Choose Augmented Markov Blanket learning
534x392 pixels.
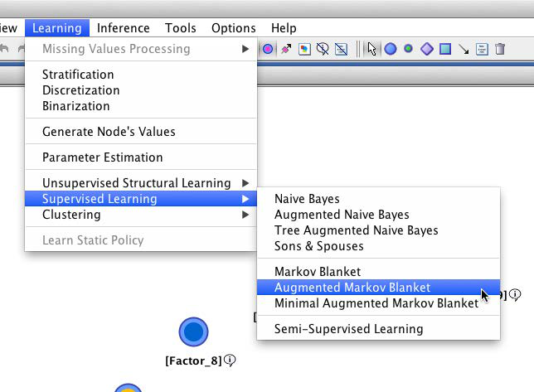pos(352,288)
